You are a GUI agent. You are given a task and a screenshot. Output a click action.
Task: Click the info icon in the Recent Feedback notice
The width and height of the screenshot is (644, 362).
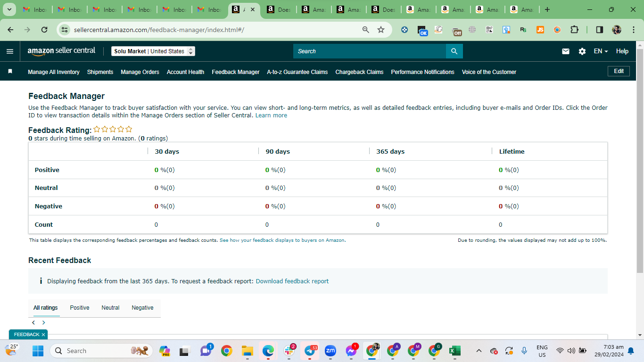pyautogui.click(x=41, y=281)
